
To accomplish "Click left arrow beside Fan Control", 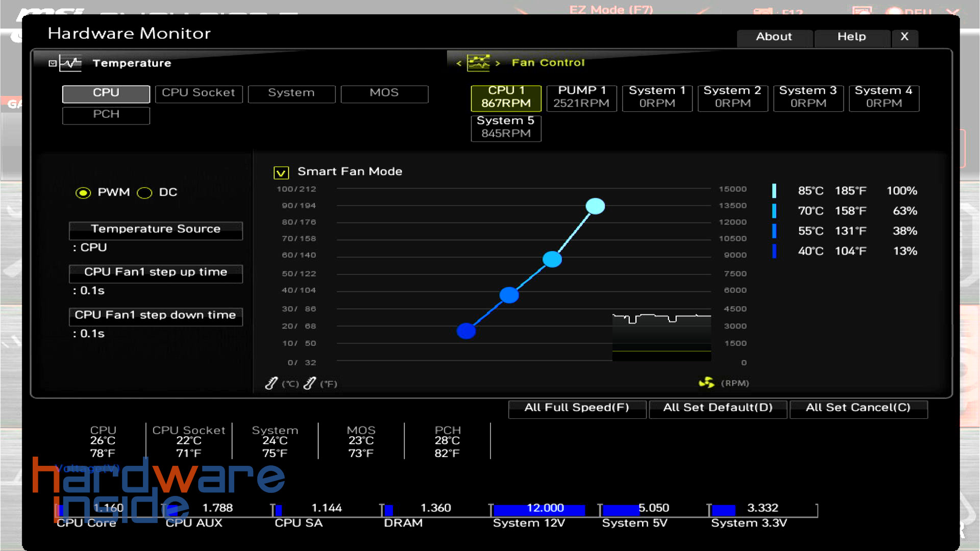I will tap(458, 63).
